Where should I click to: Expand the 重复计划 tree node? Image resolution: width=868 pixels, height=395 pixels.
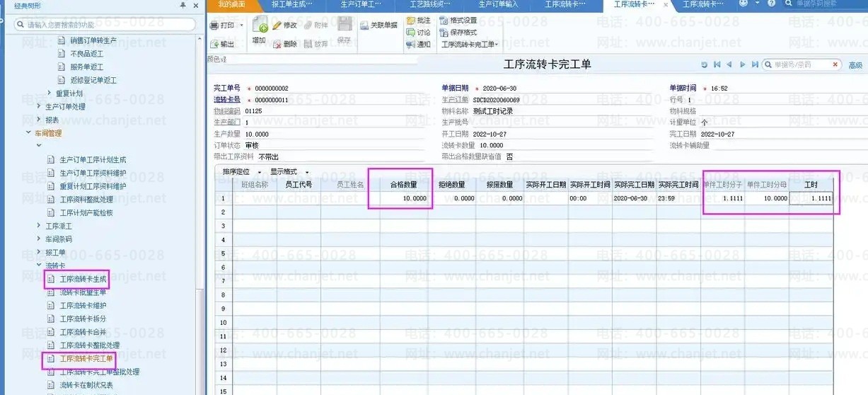coord(49,93)
